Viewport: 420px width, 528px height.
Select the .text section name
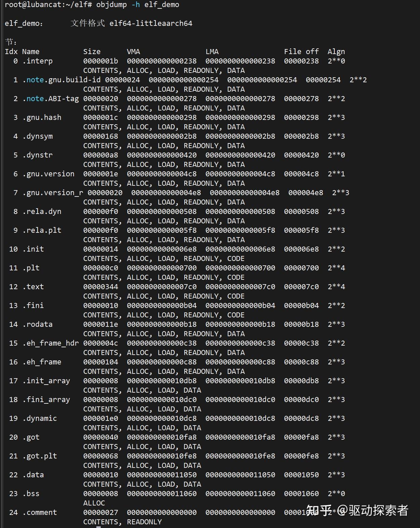tap(33, 287)
